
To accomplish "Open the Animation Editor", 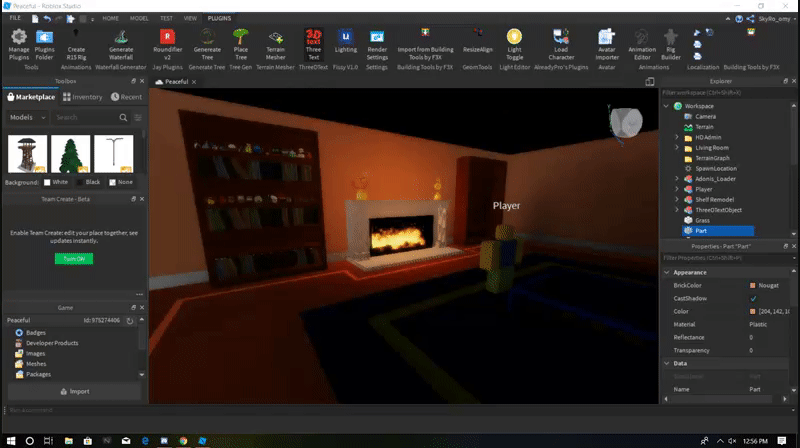I will (642, 45).
